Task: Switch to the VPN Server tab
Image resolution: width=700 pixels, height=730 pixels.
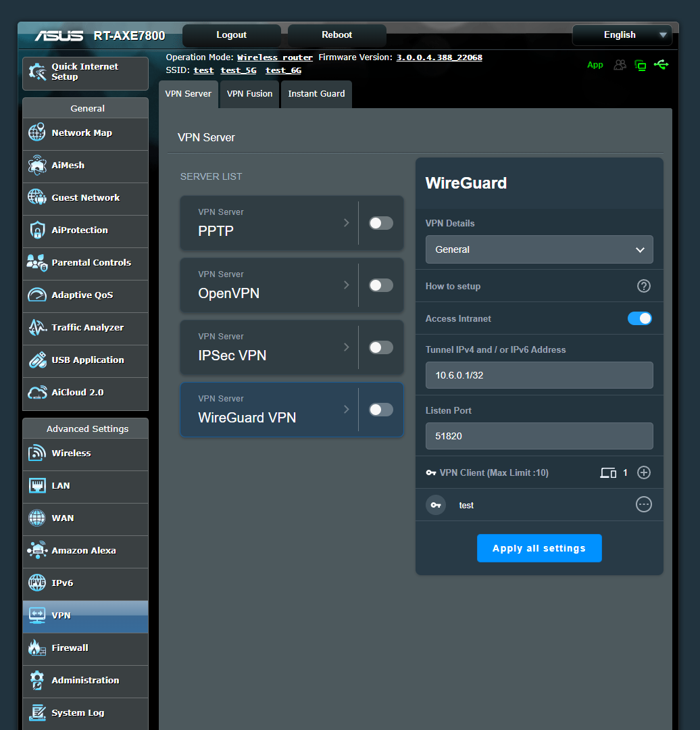Action: click(x=188, y=94)
